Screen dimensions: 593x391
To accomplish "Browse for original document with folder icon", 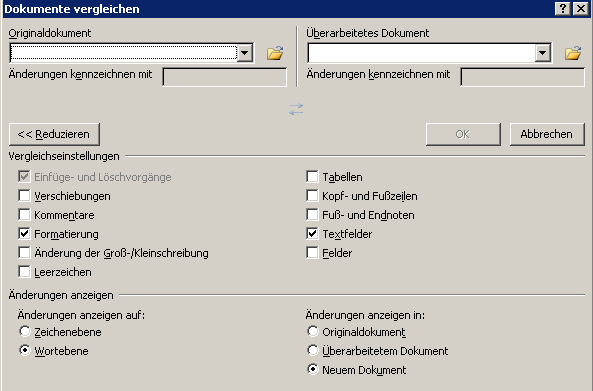I will pyautogui.click(x=275, y=53).
